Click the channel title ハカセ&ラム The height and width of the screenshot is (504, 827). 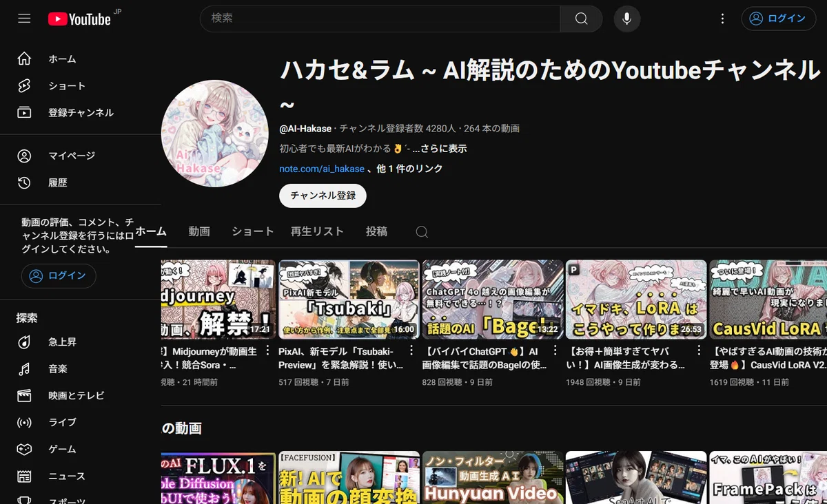(550, 85)
